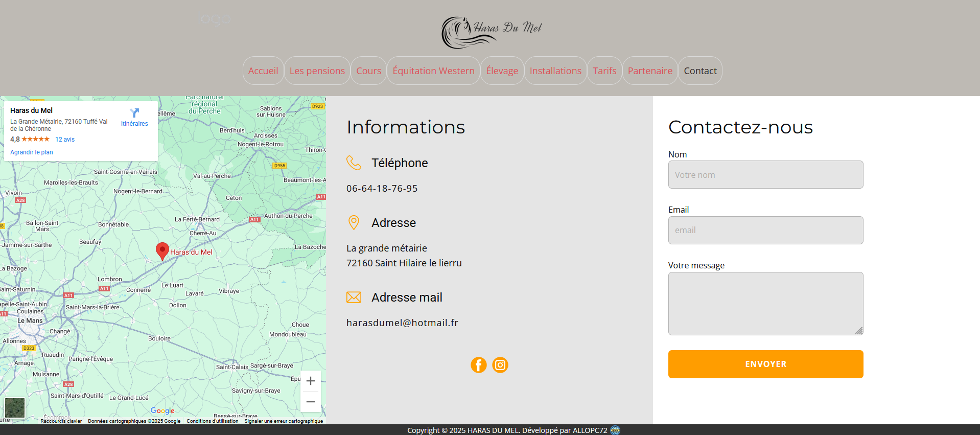The height and width of the screenshot is (435, 980).
Task: Click inside the Votre message text area
Action: tap(765, 303)
